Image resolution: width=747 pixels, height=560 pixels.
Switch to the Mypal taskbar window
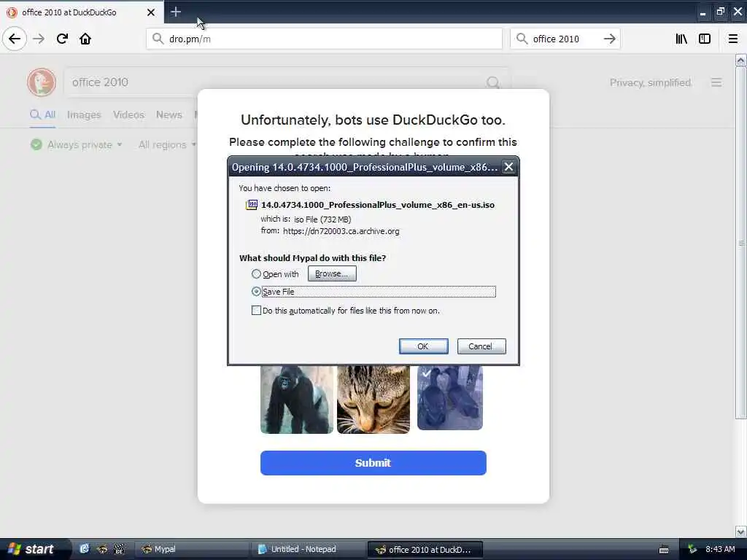click(x=192, y=549)
